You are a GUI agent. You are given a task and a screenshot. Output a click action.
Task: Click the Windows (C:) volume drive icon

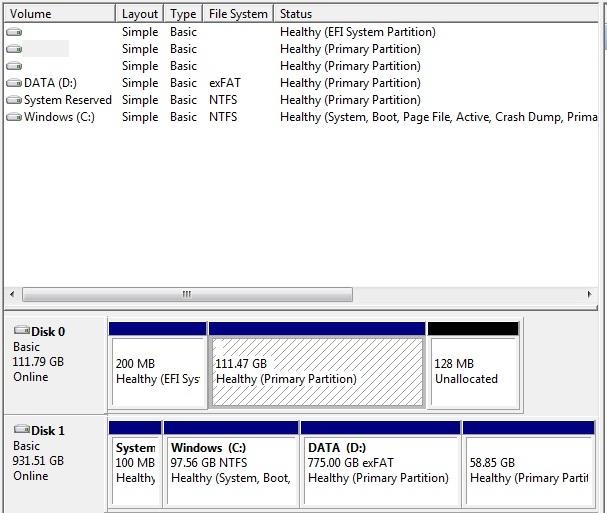(14, 117)
